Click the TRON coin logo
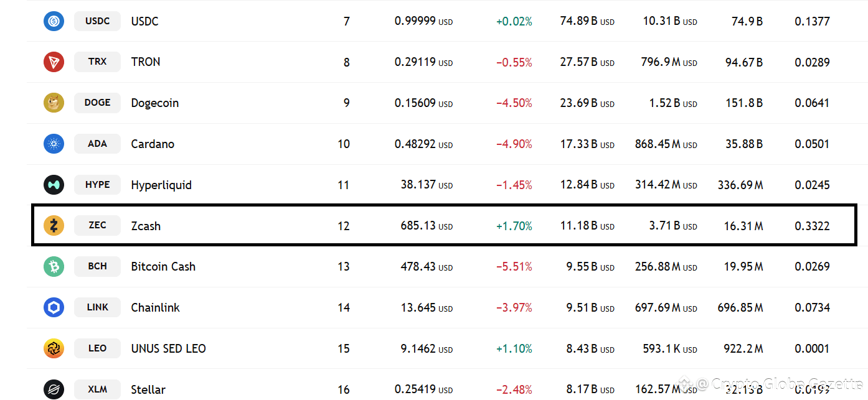Viewport: 868px width, 400px height. point(54,62)
